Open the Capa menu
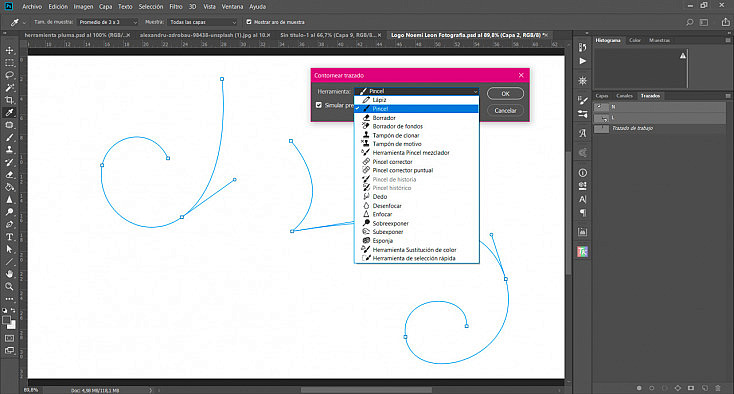The width and height of the screenshot is (734, 394). (x=105, y=7)
